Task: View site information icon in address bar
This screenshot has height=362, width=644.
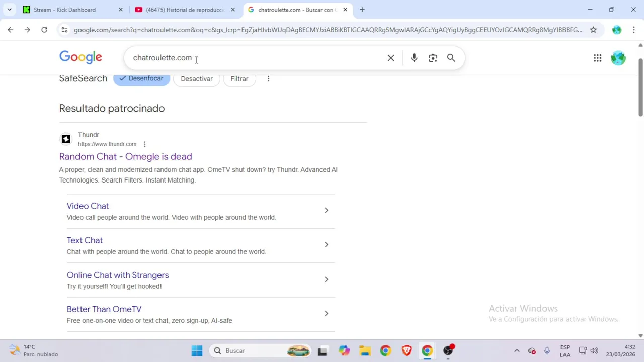Action: tap(64, 30)
